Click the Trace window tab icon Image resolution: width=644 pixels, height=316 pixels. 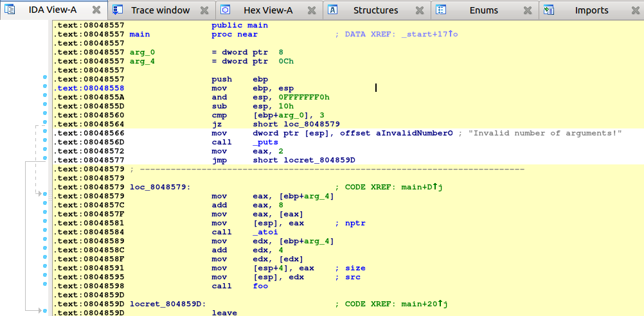click(x=118, y=10)
